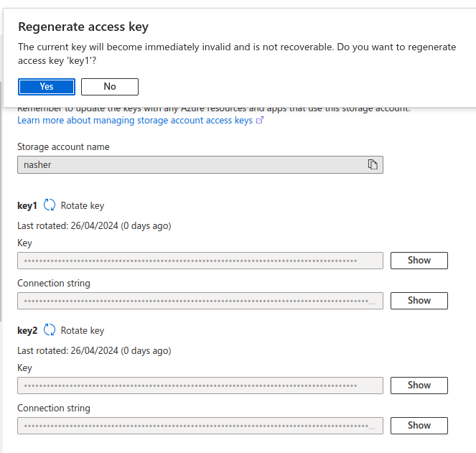476x453 pixels.
Task: Click the Rotate key text for key1
Action: click(83, 205)
